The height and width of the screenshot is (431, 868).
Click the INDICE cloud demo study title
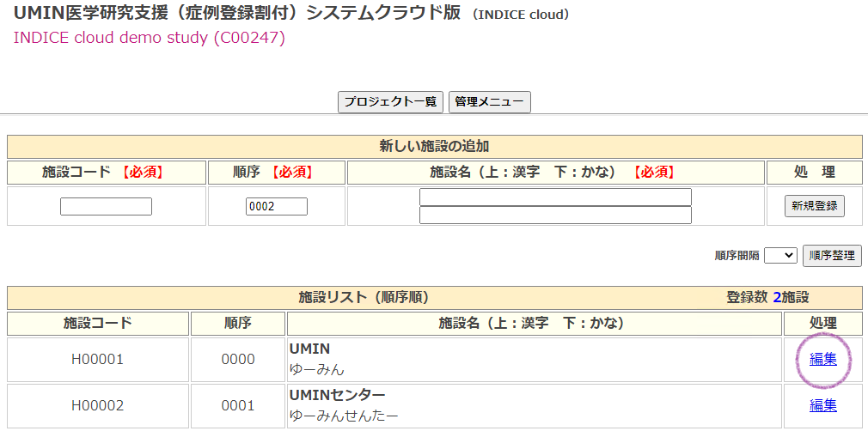click(149, 39)
